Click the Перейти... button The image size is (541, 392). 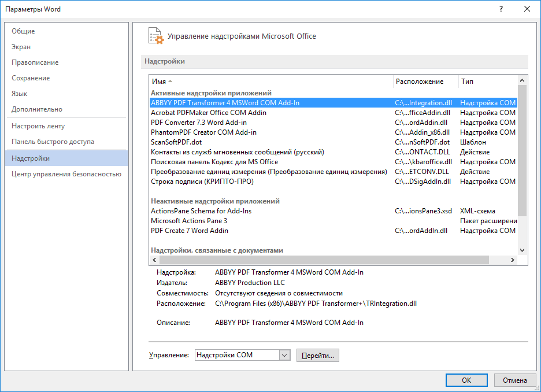point(318,356)
